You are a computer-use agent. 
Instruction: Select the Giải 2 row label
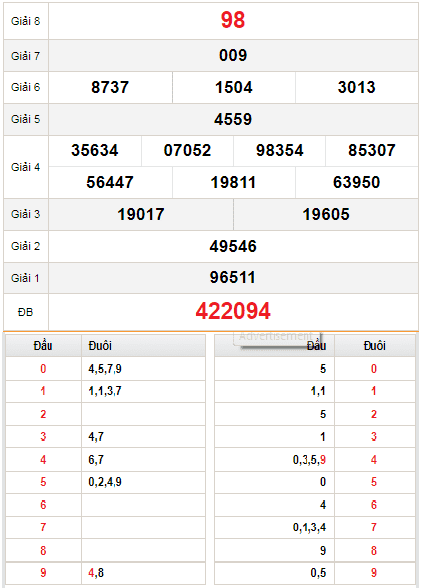pyautogui.click(x=25, y=246)
